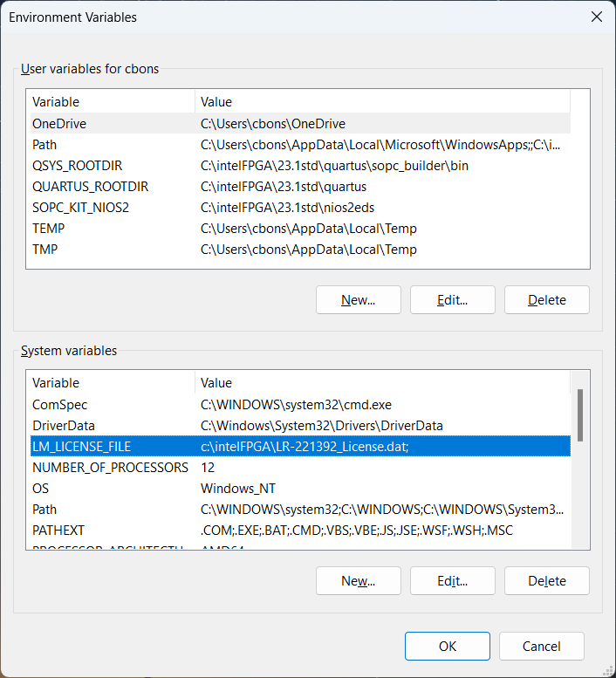This screenshot has height=678, width=616.
Task: Click Delete under User variables
Action: coord(546,299)
